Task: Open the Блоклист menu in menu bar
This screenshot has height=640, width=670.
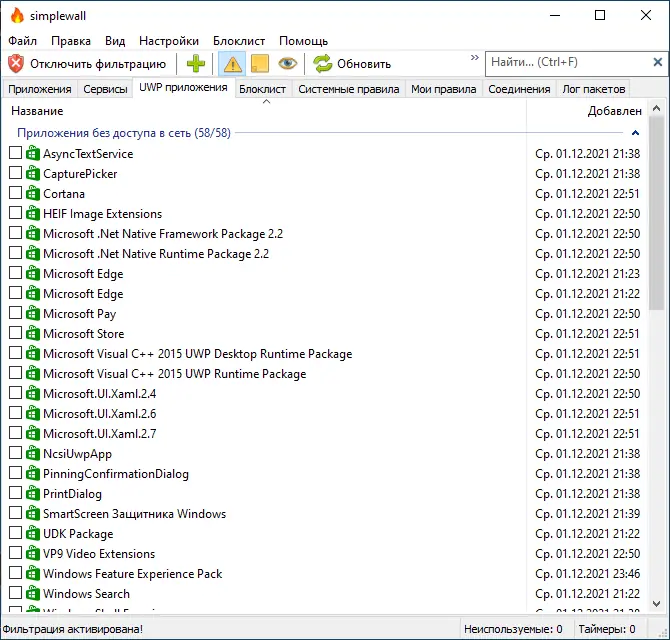Action: (x=239, y=41)
